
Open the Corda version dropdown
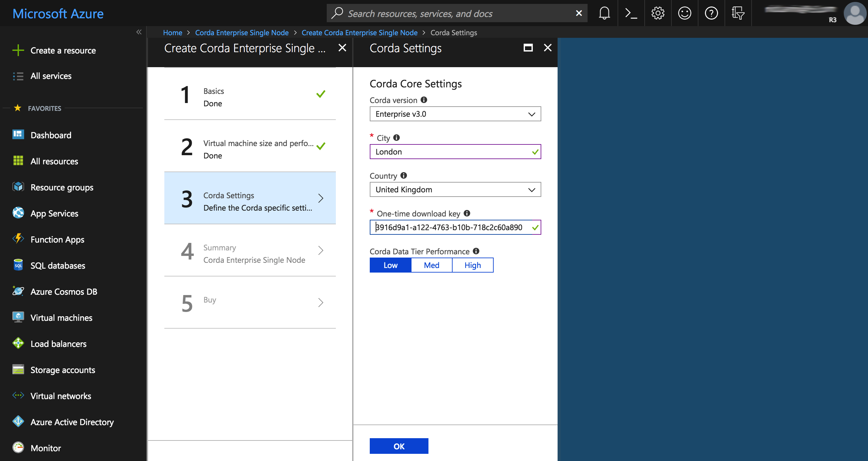455,114
